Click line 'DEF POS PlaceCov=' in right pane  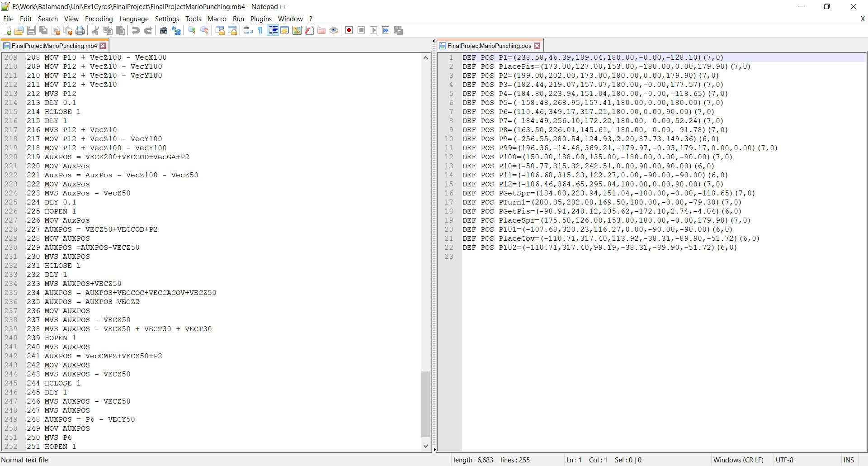point(611,238)
